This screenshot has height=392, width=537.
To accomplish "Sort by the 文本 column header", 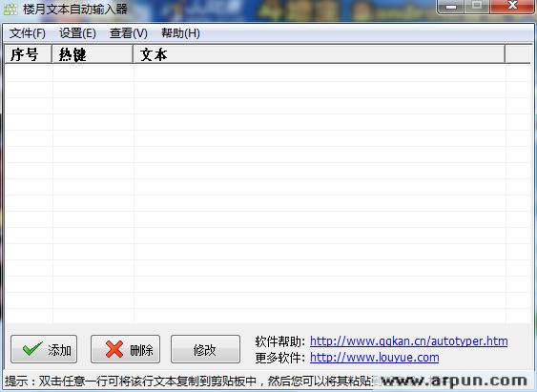I will click(319, 54).
